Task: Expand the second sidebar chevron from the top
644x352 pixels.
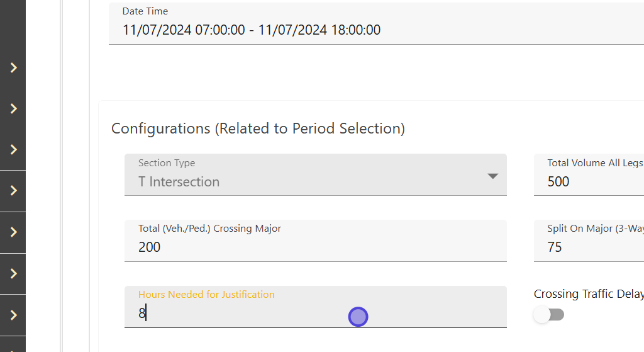Action: pyautogui.click(x=13, y=109)
